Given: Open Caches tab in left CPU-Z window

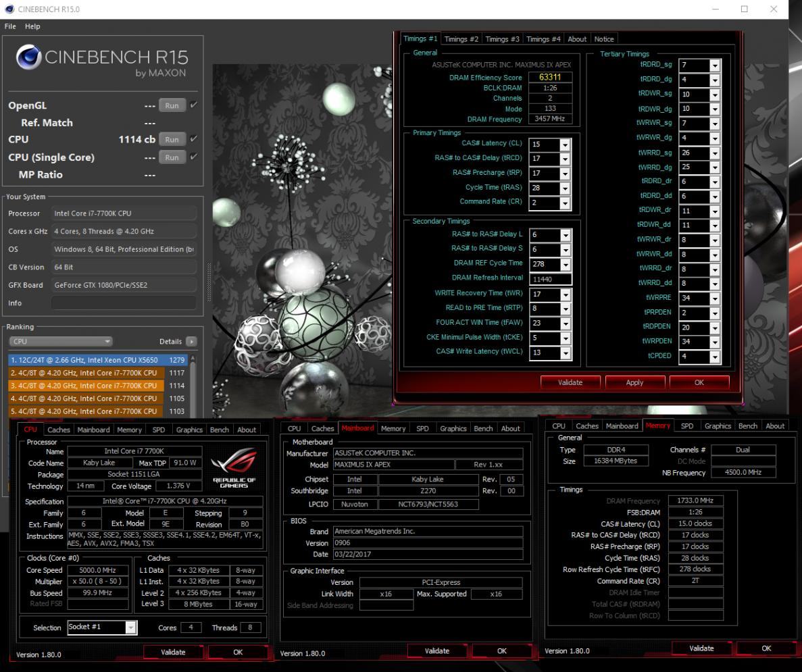Looking at the screenshot, I should (x=58, y=430).
